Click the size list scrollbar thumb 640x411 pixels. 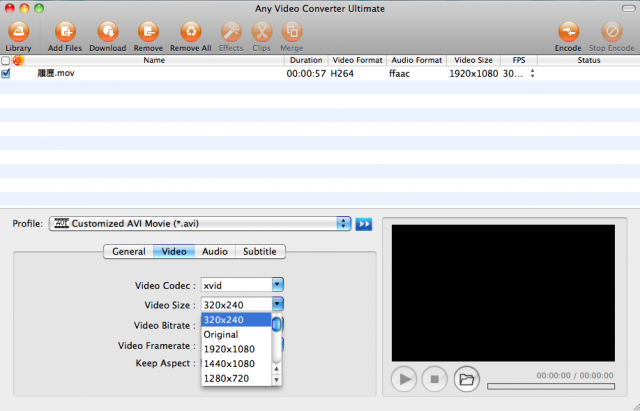point(276,324)
